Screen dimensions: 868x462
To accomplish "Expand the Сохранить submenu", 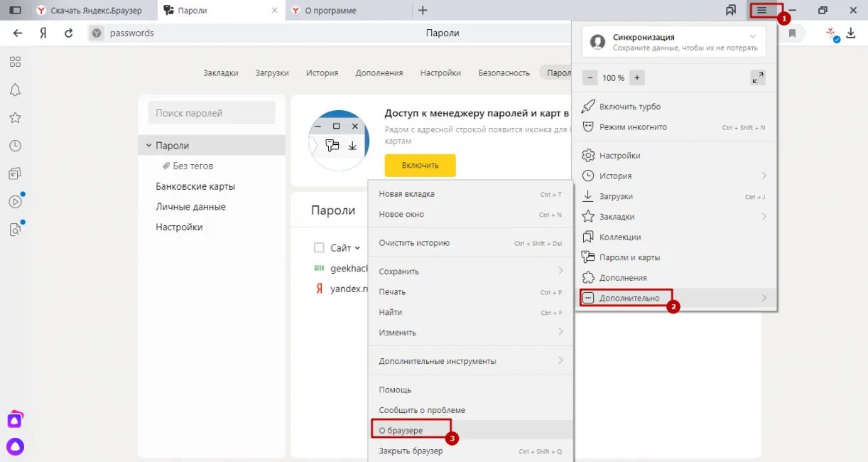I will (x=470, y=271).
